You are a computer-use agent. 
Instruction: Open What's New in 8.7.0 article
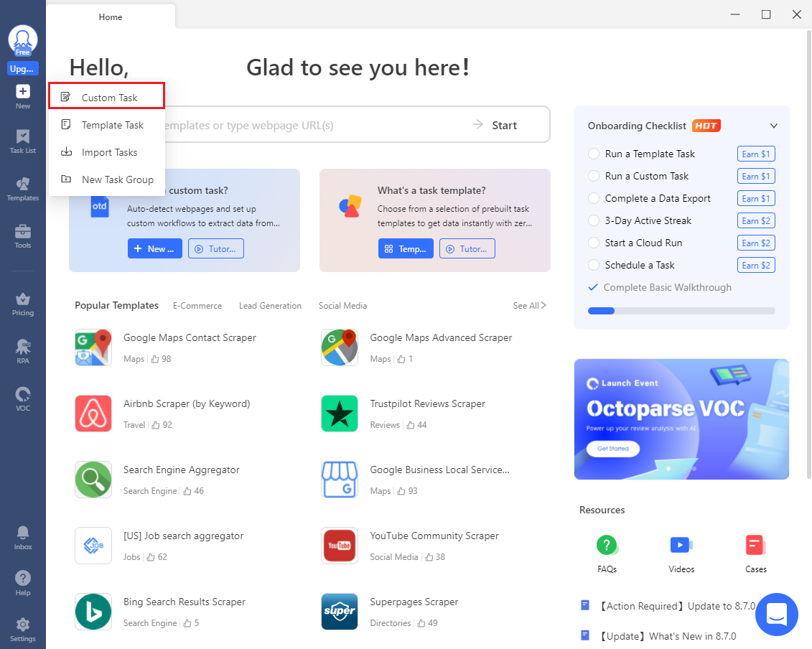click(658, 636)
